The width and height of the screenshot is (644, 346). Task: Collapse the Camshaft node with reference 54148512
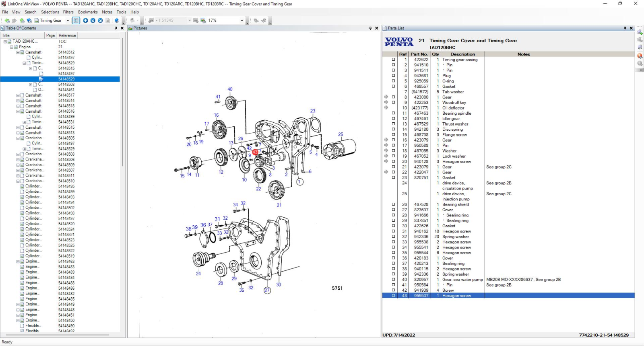pos(18,52)
